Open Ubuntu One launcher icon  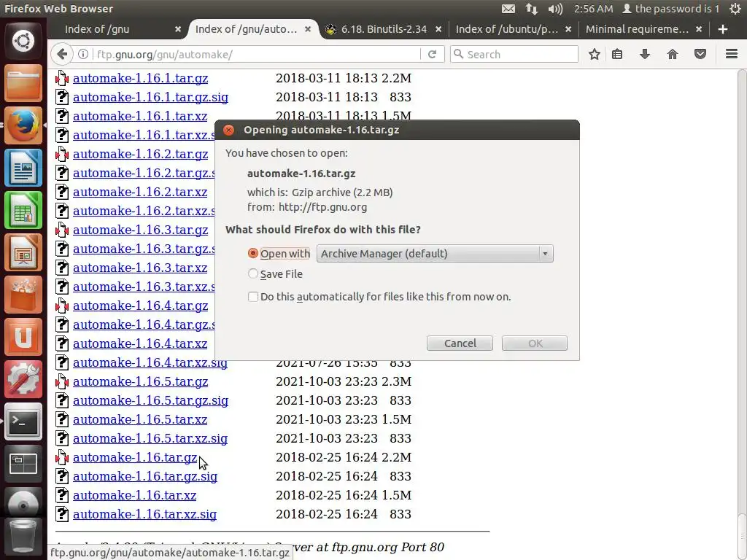coord(23,337)
